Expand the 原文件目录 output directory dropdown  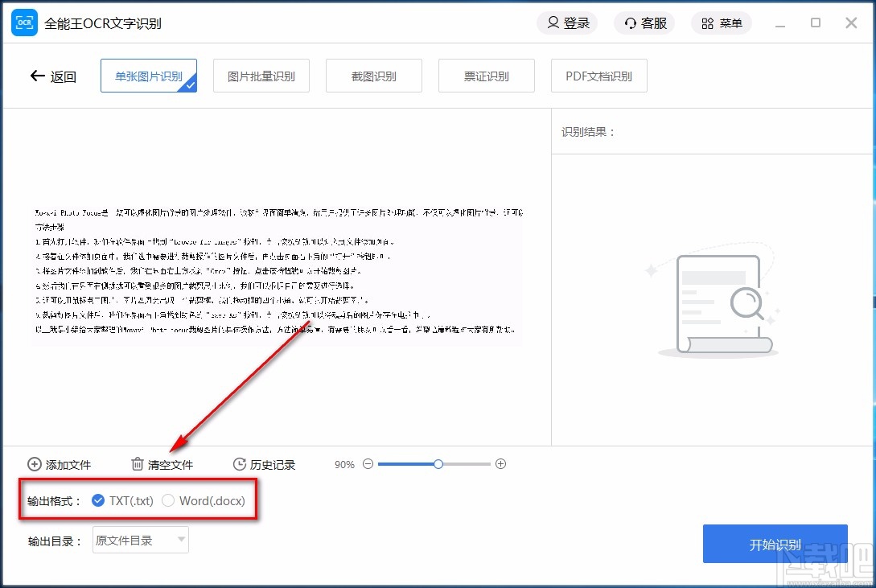coord(140,540)
